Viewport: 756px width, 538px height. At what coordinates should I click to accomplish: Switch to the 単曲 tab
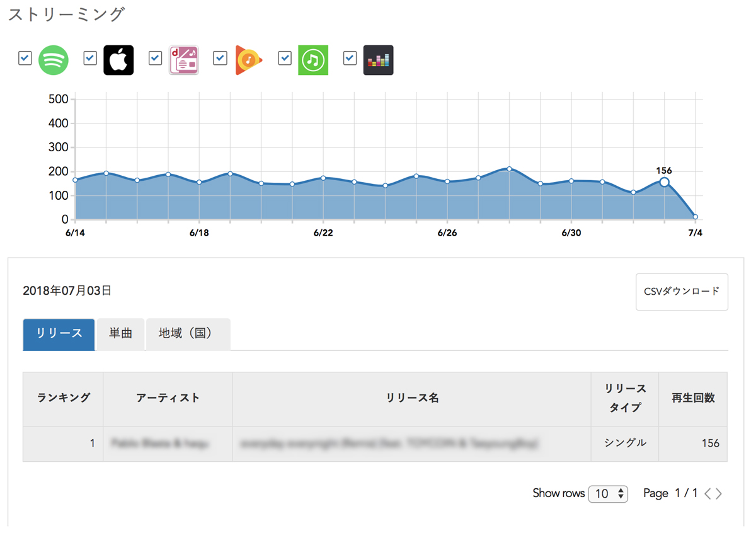click(120, 334)
